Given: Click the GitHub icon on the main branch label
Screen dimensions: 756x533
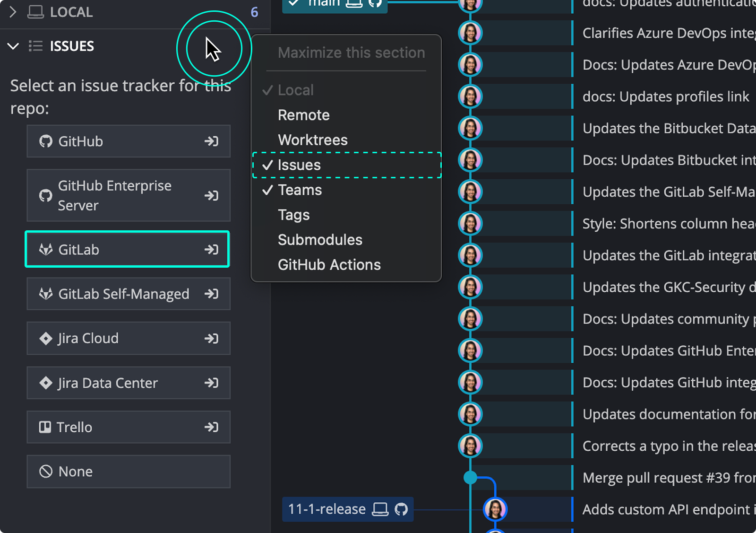Looking at the screenshot, I should tap(375, 3).
